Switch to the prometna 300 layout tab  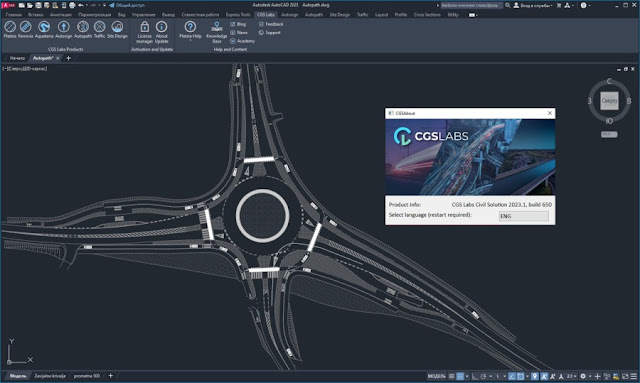point(87,376)
